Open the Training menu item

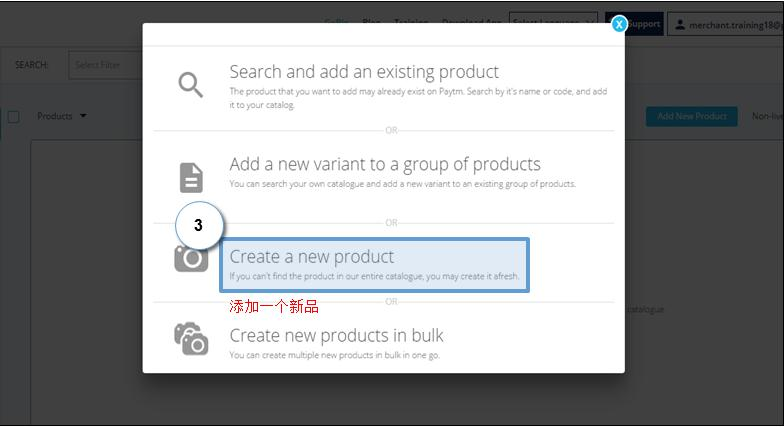click(x=410, y=22)
